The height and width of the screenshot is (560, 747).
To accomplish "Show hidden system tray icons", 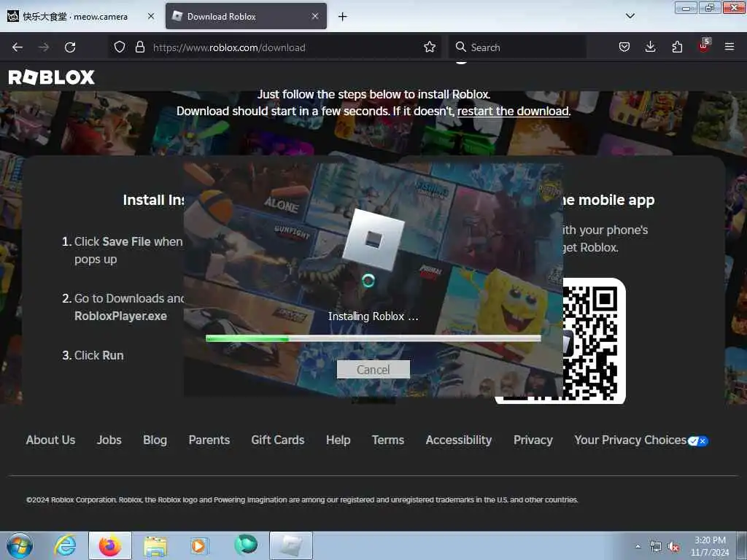I will coord(638,546).
